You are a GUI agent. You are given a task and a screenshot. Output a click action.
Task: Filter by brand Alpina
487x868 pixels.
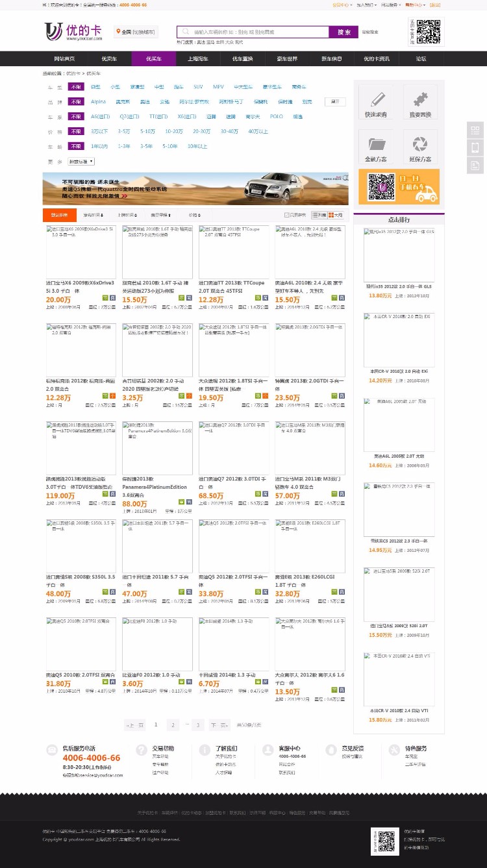[x=98, y=101]
